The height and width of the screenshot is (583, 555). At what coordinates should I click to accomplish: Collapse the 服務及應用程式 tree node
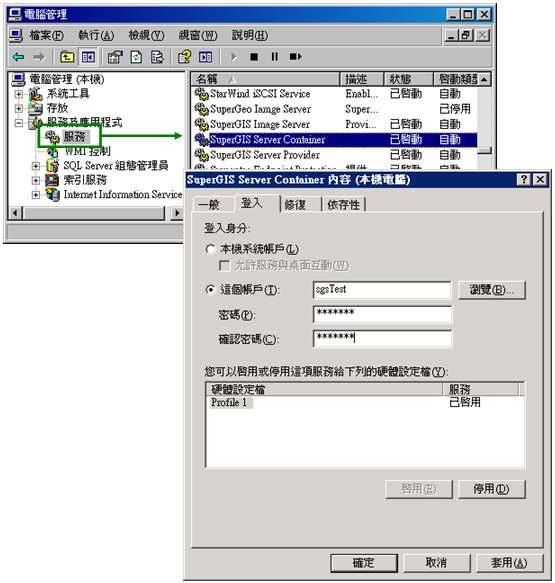(18, 123)
